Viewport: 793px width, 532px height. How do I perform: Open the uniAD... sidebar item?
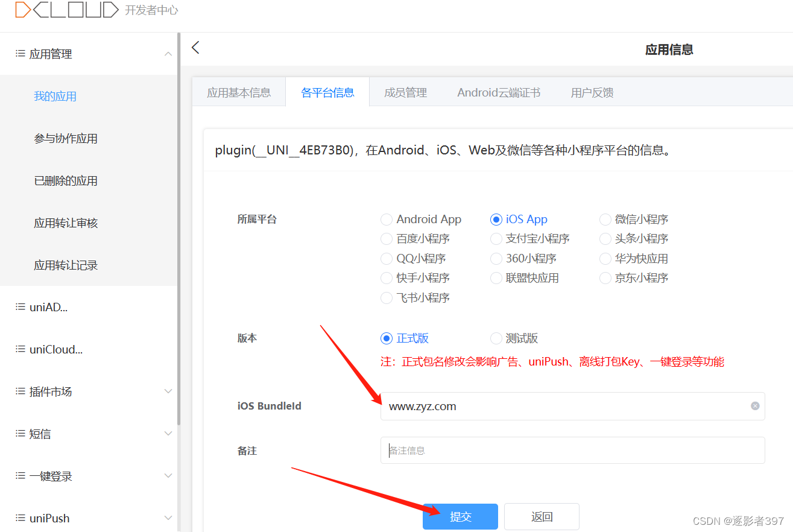click(89, 307)
